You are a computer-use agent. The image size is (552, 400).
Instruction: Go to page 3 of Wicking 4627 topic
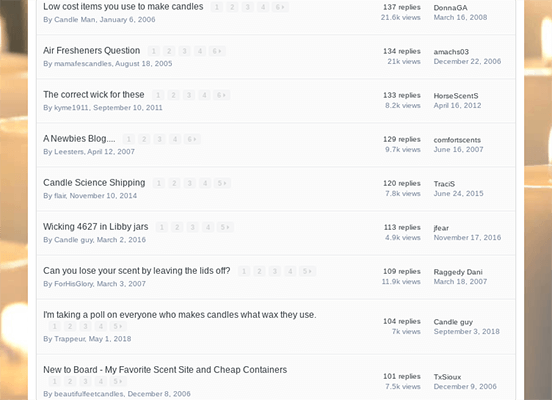pos(192,227)
